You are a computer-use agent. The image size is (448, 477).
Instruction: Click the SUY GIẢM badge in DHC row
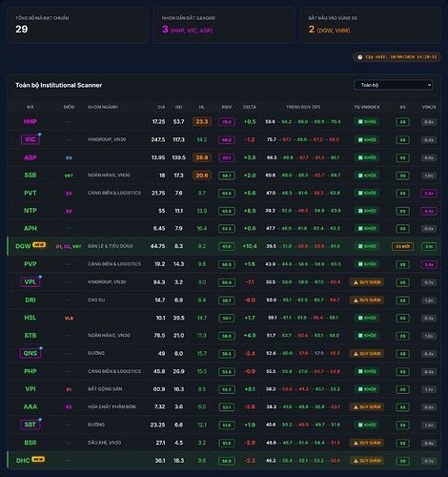tap(367, 461)
